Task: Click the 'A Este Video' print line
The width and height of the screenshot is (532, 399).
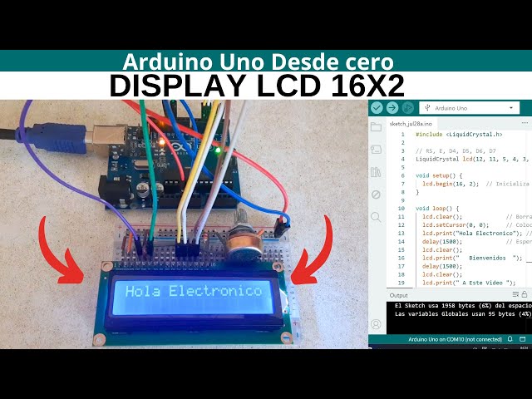Action: tap(469, 283)
